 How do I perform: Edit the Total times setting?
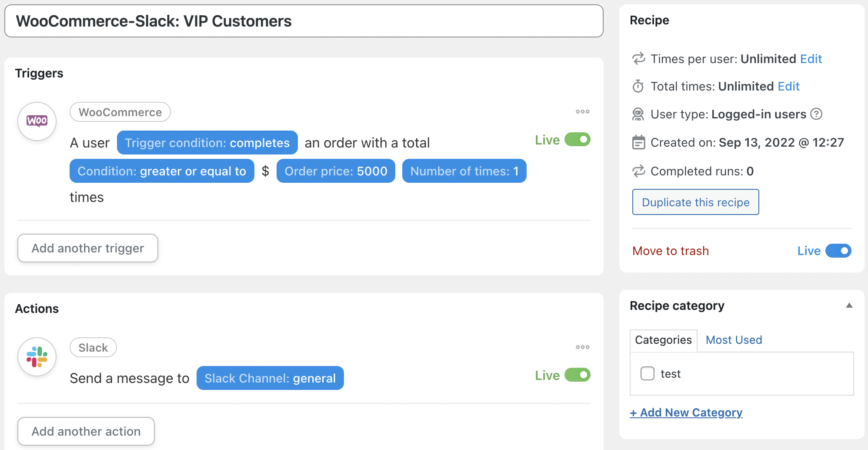pos(788,86)
